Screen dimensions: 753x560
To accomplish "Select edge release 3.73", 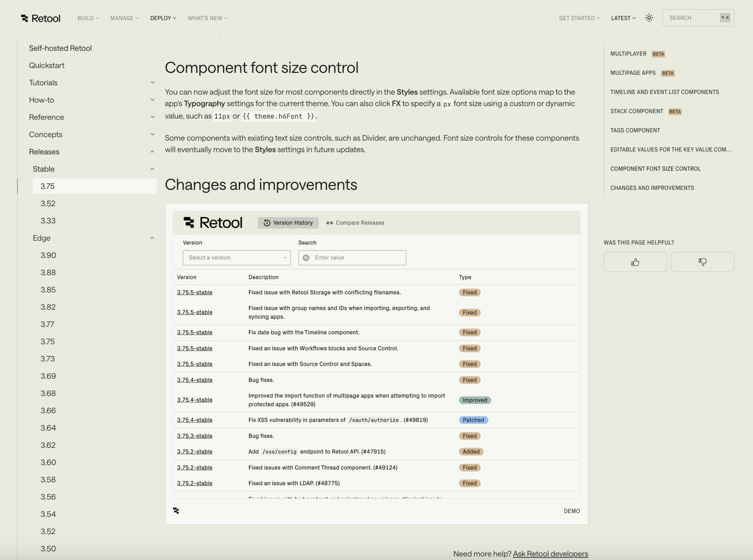I will (x=48, y=359).
